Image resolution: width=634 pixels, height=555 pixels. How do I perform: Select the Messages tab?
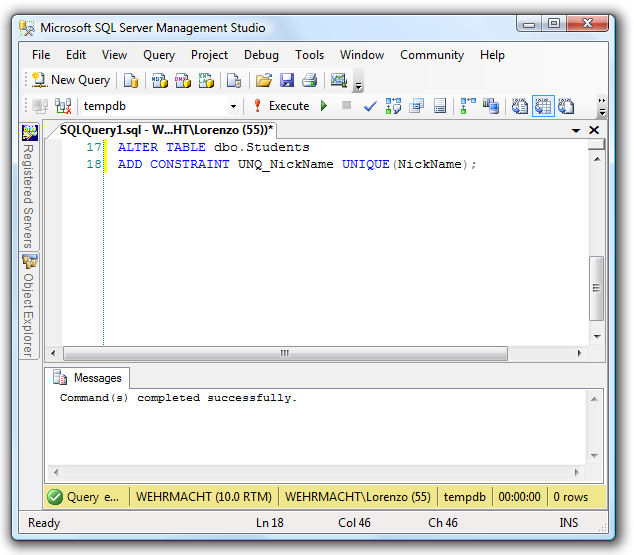point(87,378)
